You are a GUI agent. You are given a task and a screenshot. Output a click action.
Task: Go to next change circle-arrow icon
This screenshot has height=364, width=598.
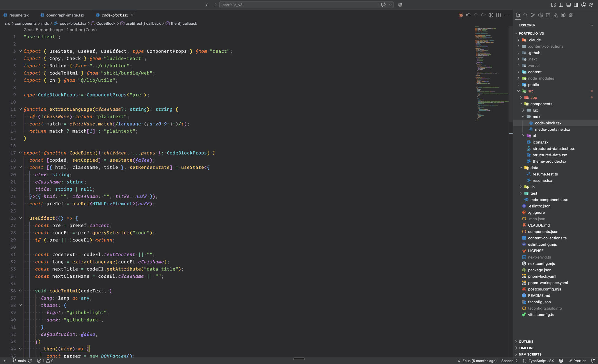pos(483,15)
